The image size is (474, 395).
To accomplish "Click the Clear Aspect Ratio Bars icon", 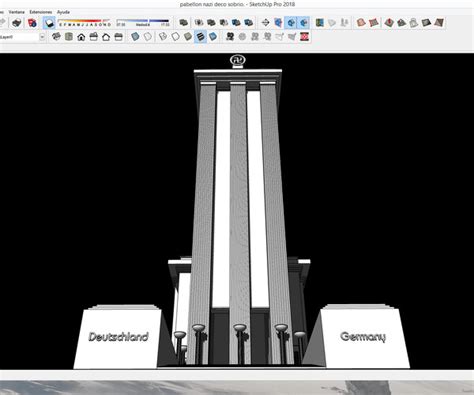I will pyautogui.click(x=304, y=37).
